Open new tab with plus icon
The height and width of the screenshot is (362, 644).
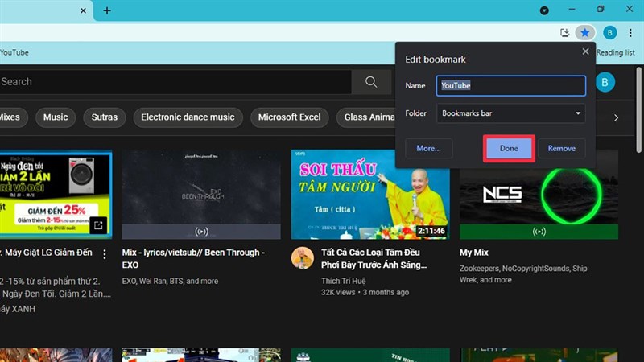coord(107,10)
